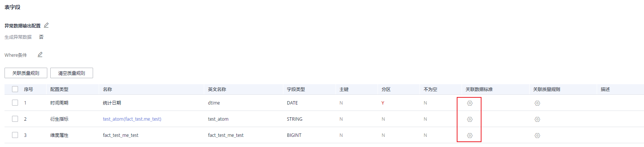Click the 分区 column header
Image resolution: width=644 pixels, height=147 pixels.
386,89
